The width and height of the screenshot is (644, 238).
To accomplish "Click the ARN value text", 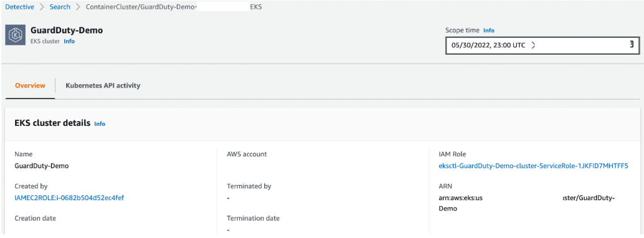I will 526,203.
